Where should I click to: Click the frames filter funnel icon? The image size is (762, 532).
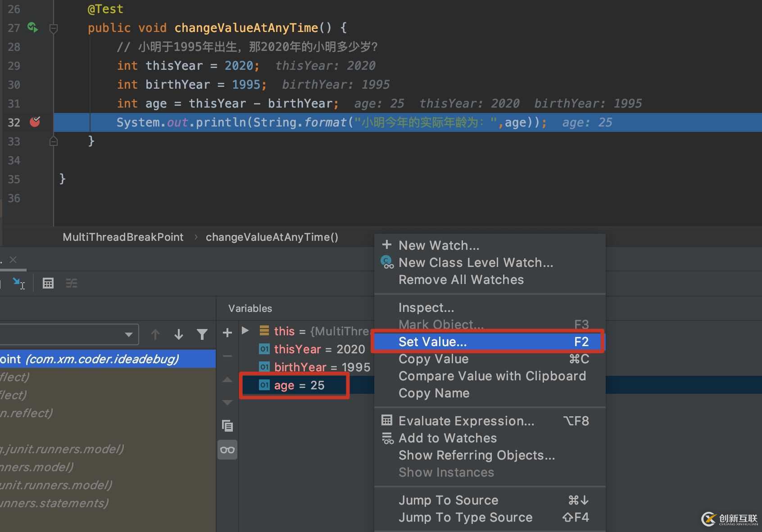pos(202,334)
